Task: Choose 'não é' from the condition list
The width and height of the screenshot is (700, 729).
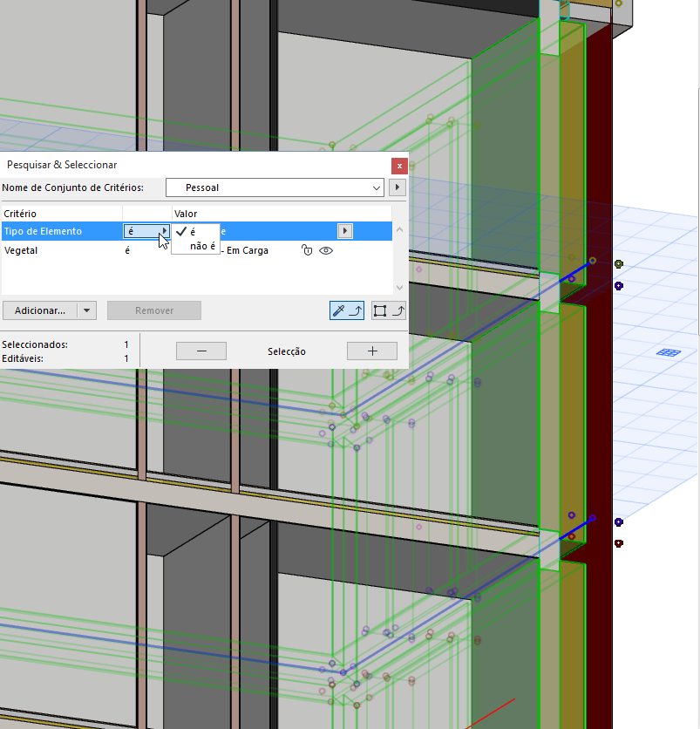Action: tap(197, 246)
